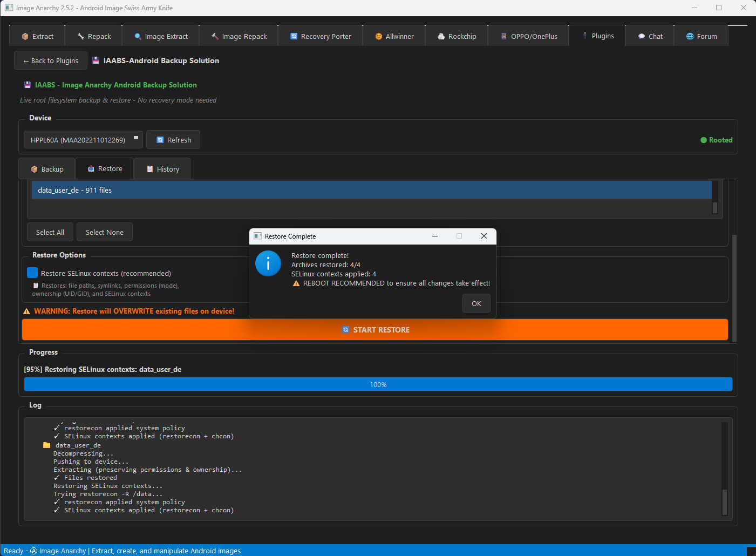Dismiss dialog with OK button

click(x=476, y=303)
